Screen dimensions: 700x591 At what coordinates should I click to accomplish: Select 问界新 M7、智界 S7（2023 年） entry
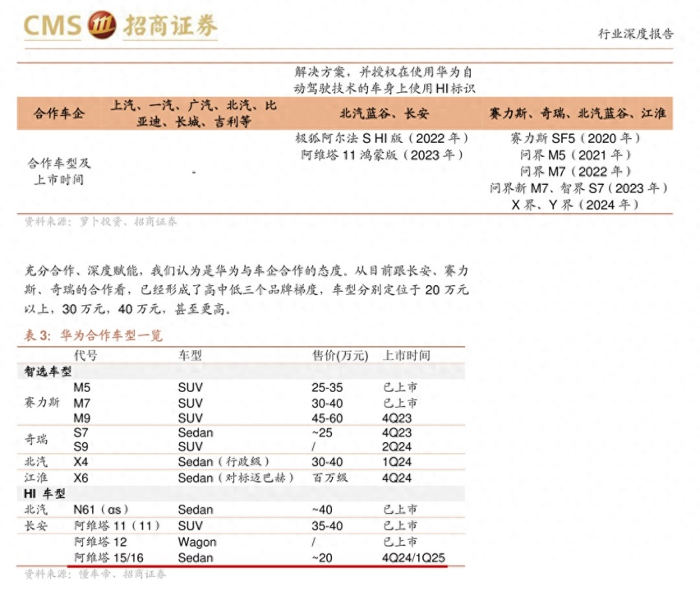(578, 188)
